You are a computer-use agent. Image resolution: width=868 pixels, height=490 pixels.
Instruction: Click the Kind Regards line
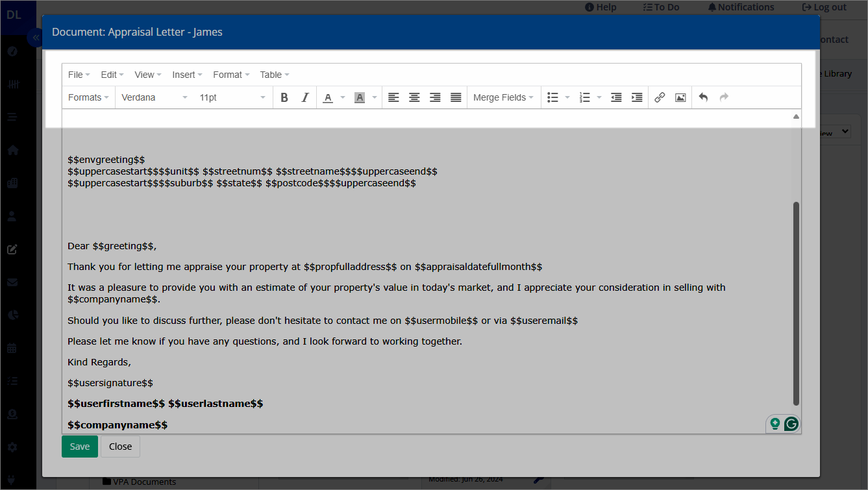(x=99, y=362)
